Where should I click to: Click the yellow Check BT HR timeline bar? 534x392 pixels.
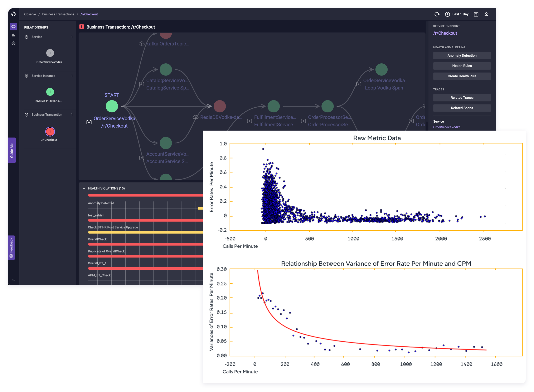pyautogui.click(x=145, y=232)
